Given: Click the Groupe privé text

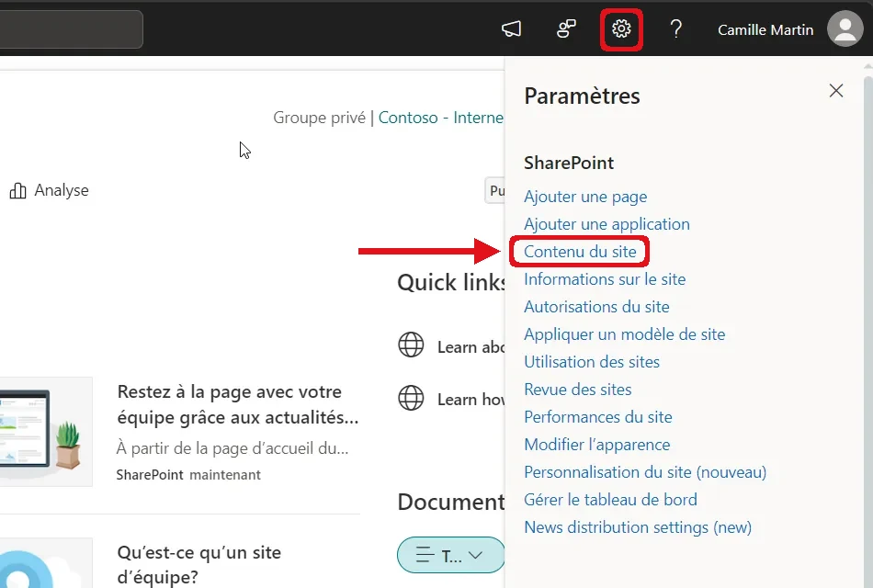Looking at the screenshot, I should [x=319, y=118].
